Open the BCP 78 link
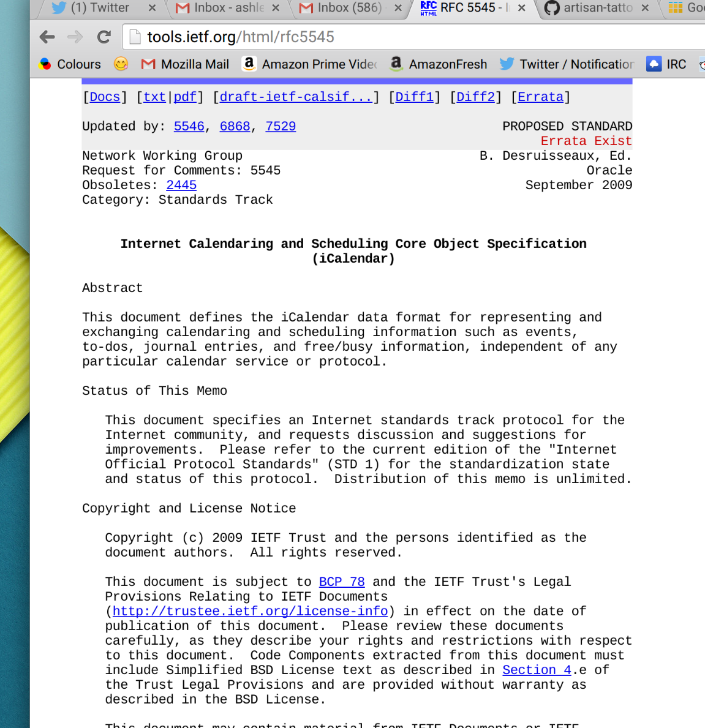 (x=342, y=582)
